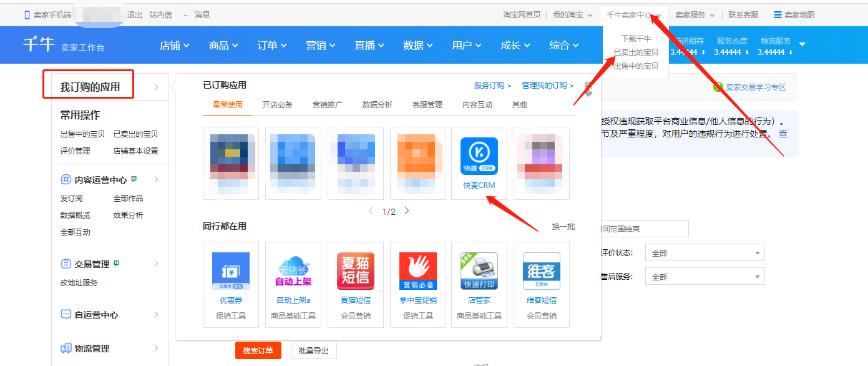Click the 内容运营中心 hashtag icon

point(66,180)
